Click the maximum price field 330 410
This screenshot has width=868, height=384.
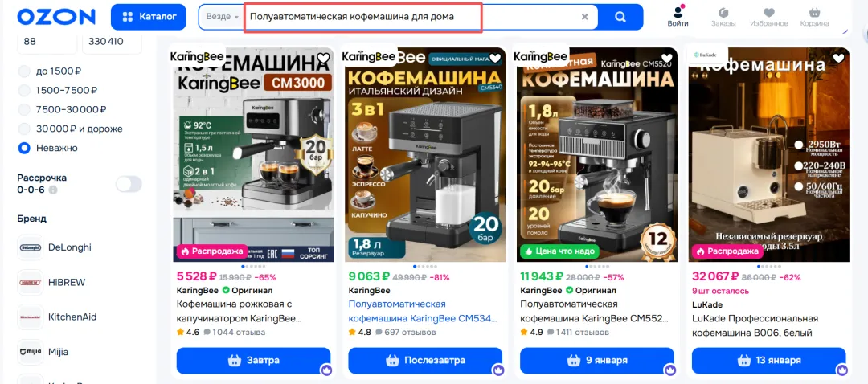(112, 42)
